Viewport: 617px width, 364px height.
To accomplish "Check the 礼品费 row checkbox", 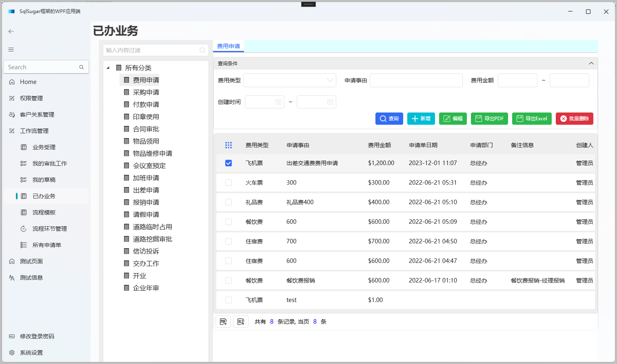I will (x=228, y=202).
